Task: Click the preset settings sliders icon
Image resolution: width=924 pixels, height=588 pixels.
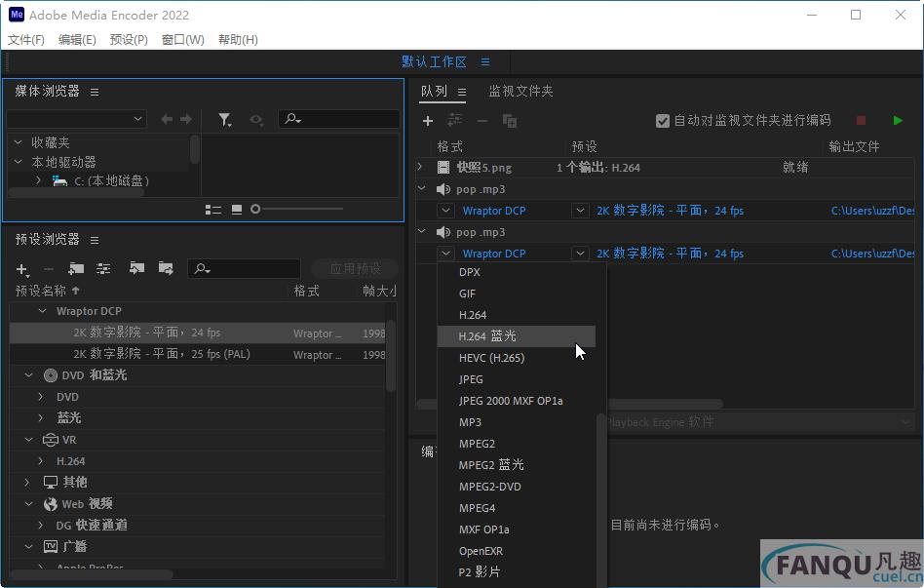Action: pyautogui.click(x=103, y=269)
